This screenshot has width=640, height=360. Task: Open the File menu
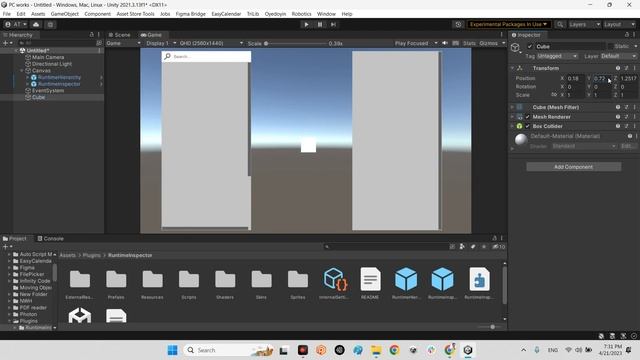tap(7, 14)
